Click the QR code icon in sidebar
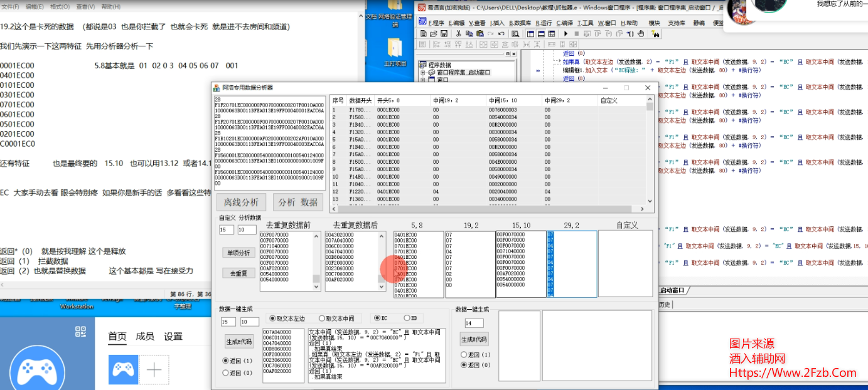868x390 pixels. click(x=80, y=331)
